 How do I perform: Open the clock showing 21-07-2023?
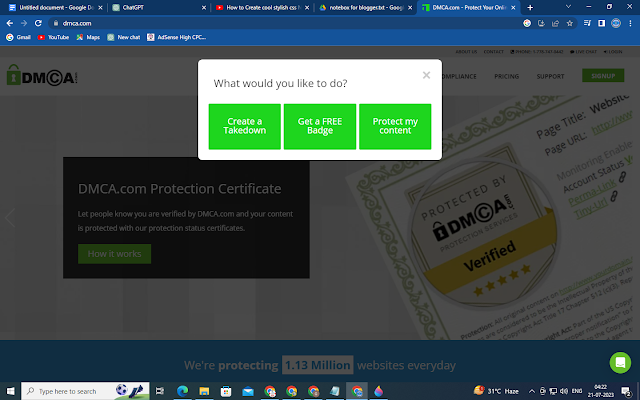pyautogui.click(x=600, y=391)
